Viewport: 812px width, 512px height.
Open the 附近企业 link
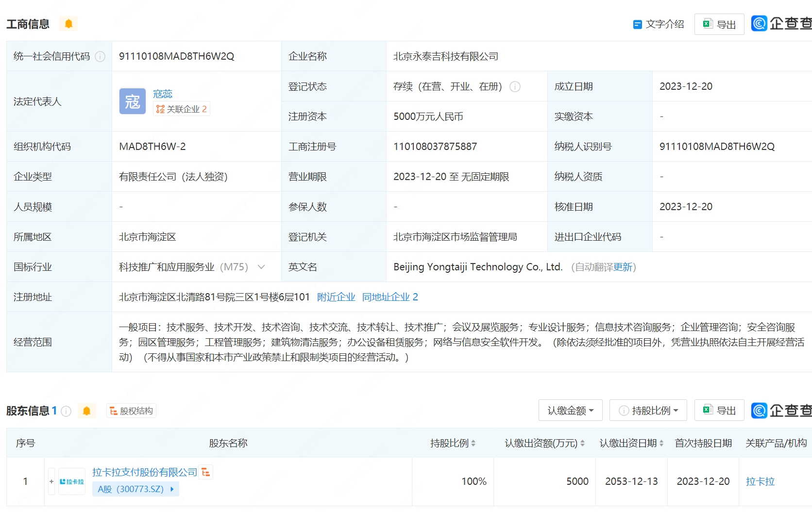(x=336, y=297)
